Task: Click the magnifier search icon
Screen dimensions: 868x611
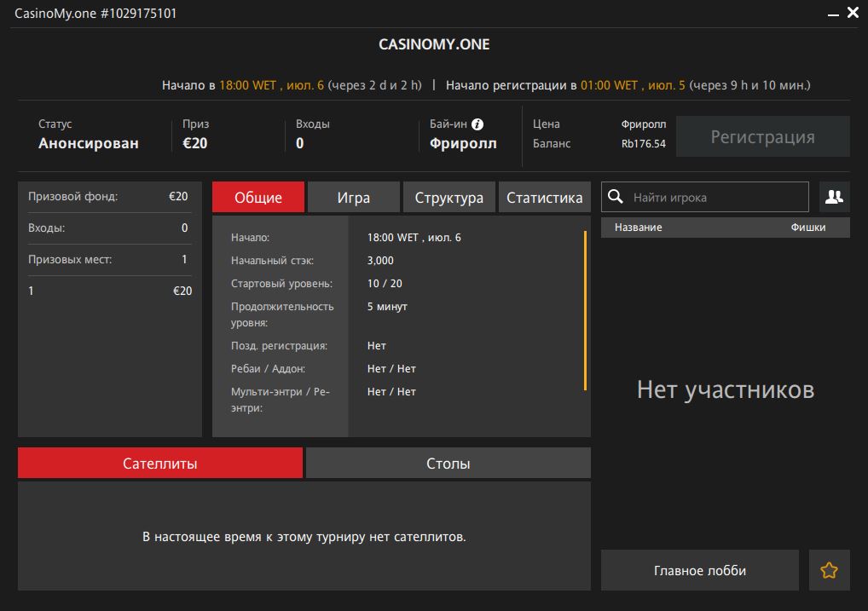Action: tap(615, 197)
